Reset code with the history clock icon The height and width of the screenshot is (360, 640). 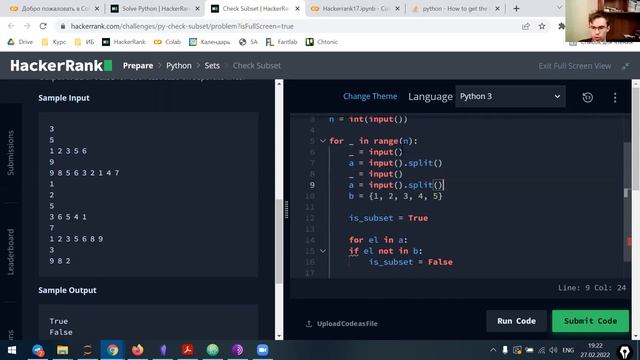[587, 97]
